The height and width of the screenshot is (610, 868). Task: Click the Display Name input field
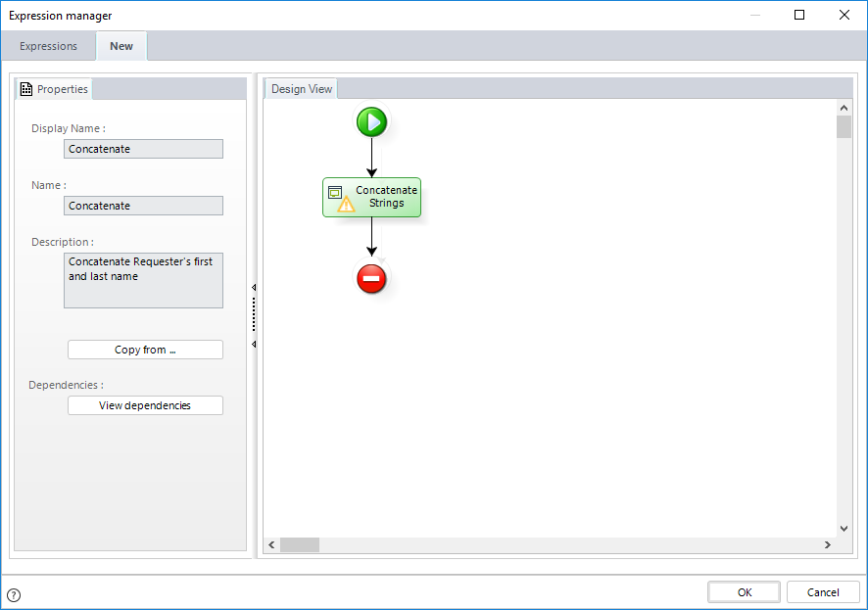point(143,149)
